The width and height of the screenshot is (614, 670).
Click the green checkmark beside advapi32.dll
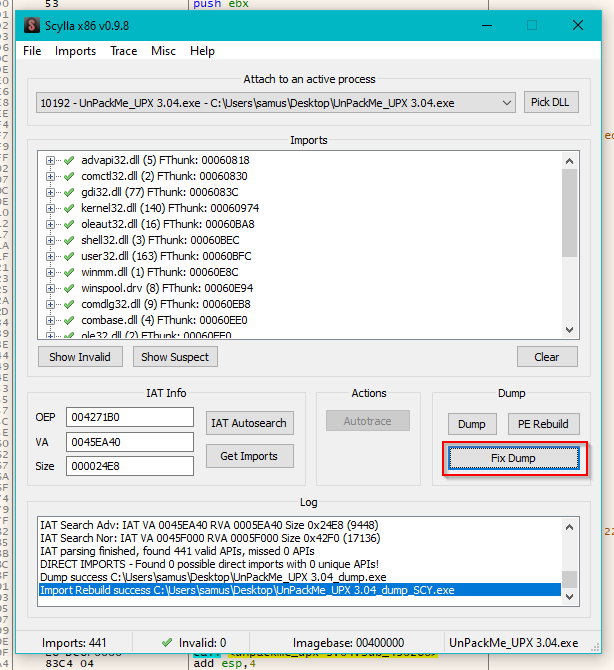[x=69, y=161]
